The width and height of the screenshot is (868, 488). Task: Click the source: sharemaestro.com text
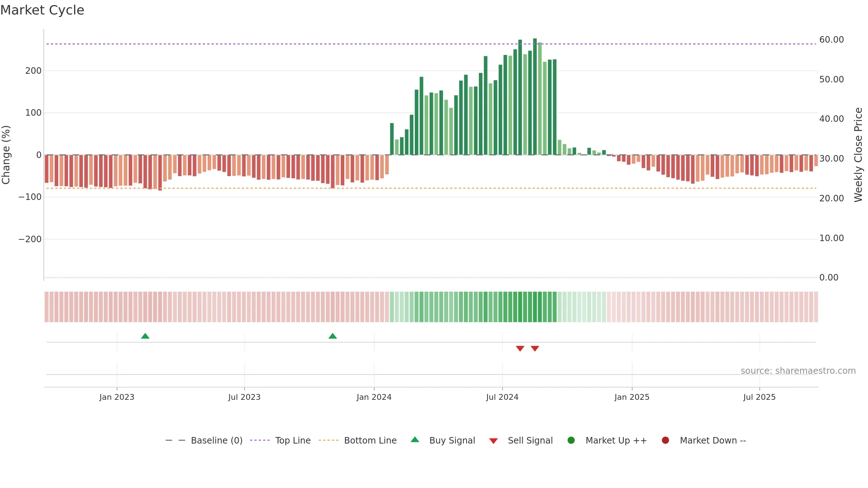point(798,371)
